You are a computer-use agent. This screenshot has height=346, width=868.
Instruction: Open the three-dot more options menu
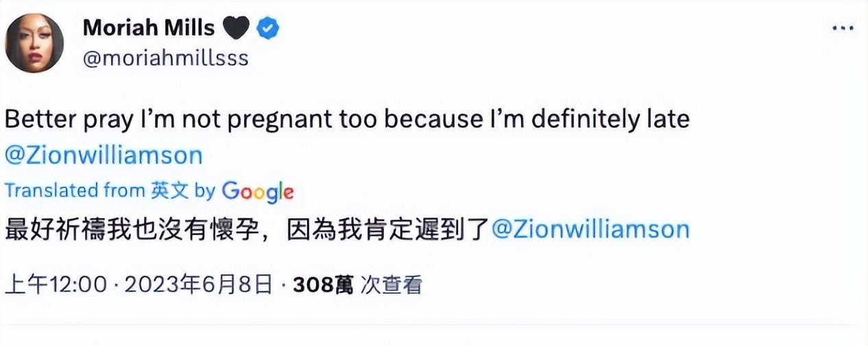(x=843, y=28)
